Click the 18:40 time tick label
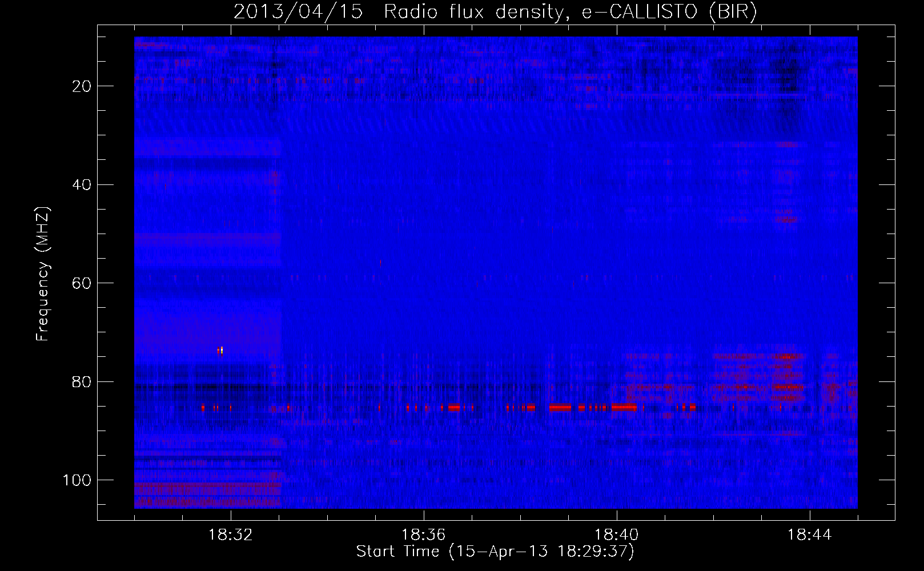Screen dimensions: 924x571 click(617, 535)
